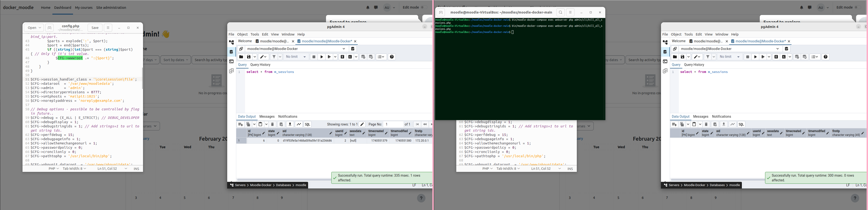Click SQL button in left pgAdmin data output
The height and width of the screenshot is (210, 868).
click(308, 125)
